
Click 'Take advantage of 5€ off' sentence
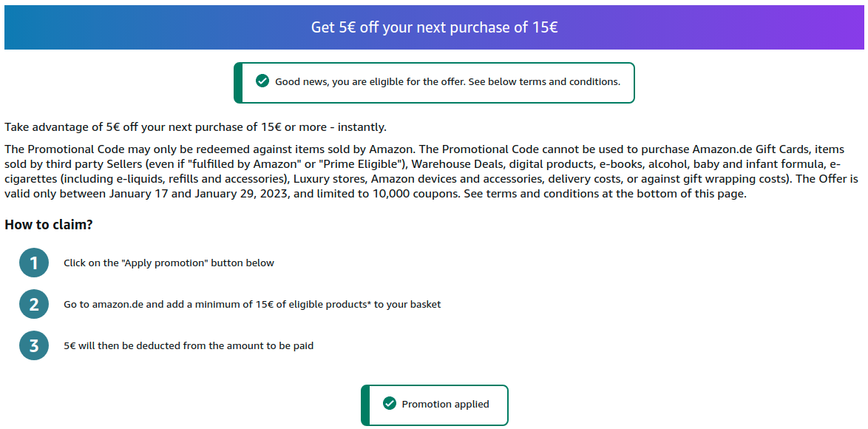(x=195, y=127)
